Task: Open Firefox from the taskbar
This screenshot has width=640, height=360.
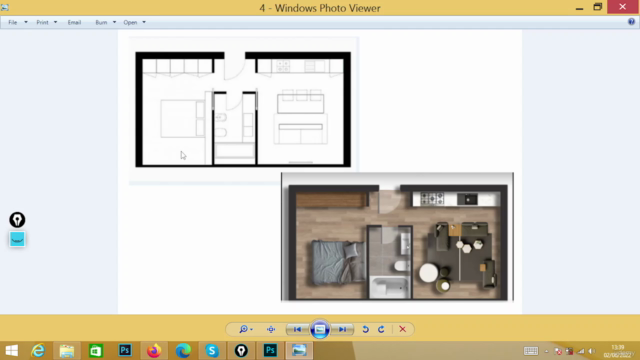Action: pos(154,351)
